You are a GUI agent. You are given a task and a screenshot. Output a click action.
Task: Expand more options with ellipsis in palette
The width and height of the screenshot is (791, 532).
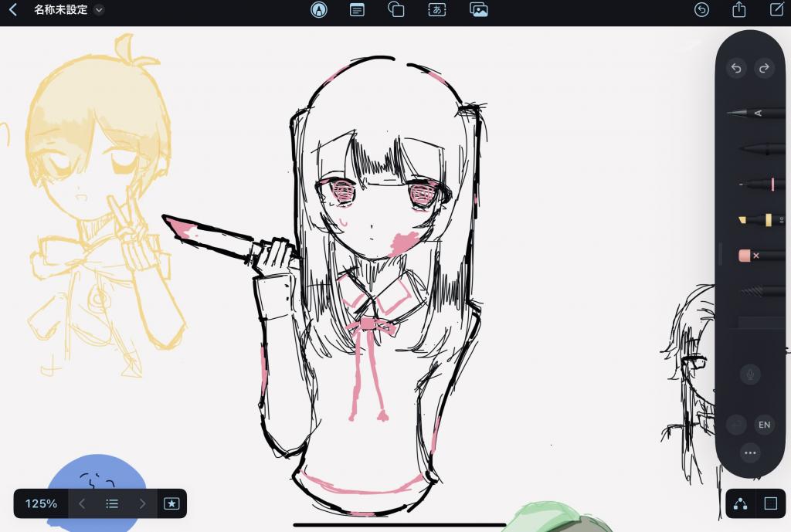(x=749, y=452)
